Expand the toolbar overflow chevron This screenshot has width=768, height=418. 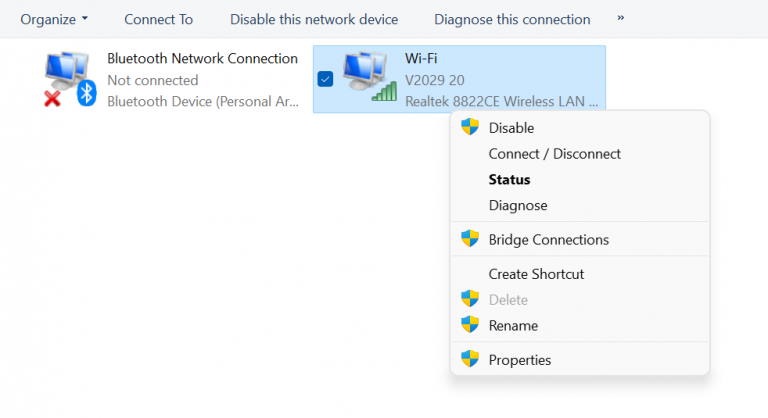(x=621, y=18)
